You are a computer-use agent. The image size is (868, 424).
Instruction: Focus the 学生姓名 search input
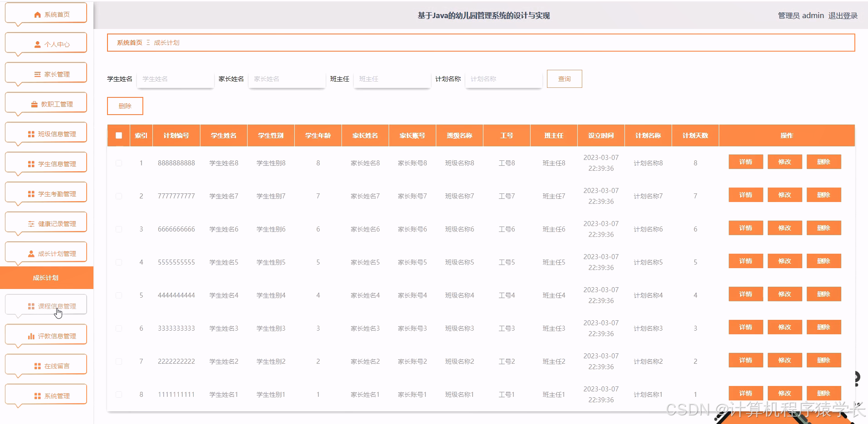pyautogui.click(x=176, y=79)
